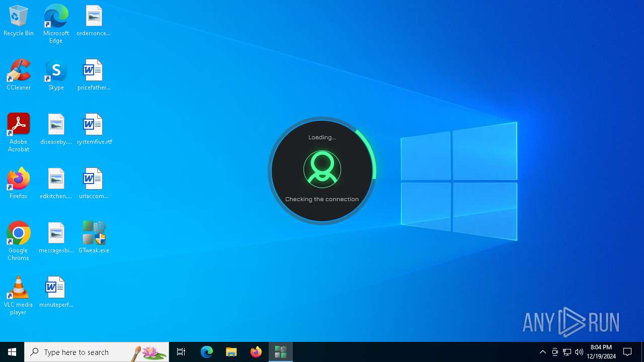Click Show desktop strip at taskbar end
The image size is (644, 362).
coord(642,352)
